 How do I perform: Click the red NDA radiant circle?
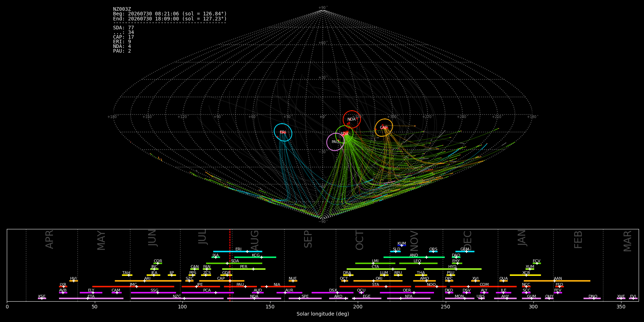(352, 119)
